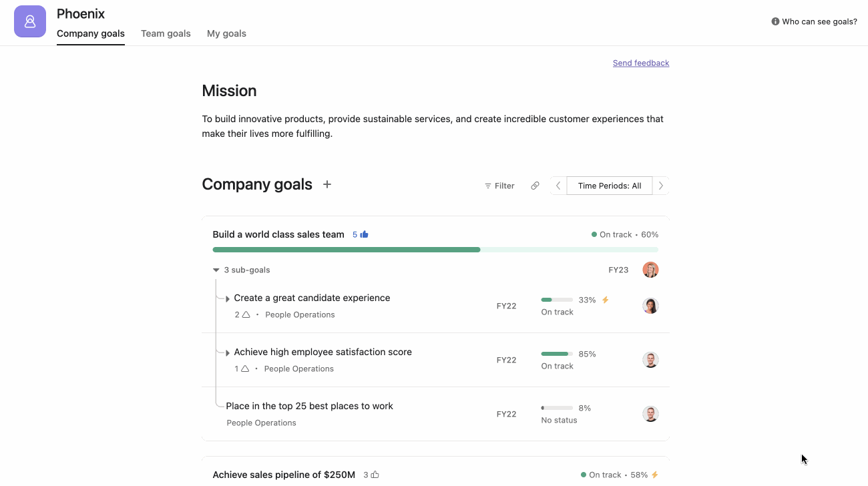Open the Time Periods: All dropdown
The height and width of the screenshot is (486, 868).
[609, 186]
